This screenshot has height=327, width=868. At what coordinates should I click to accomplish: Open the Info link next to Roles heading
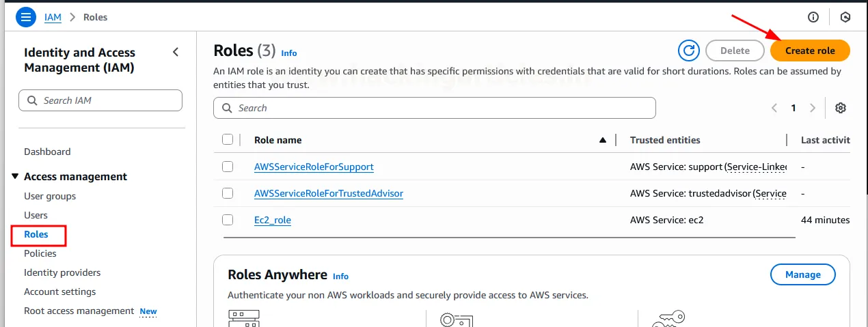(x=289, y=53)
